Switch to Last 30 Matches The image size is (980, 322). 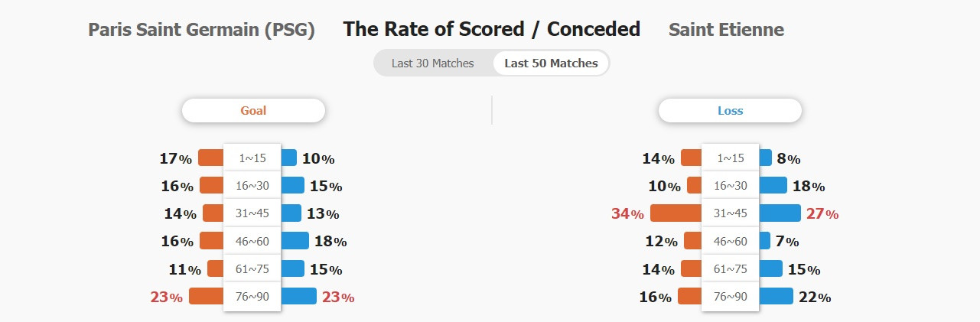click(x=433, y=63)
